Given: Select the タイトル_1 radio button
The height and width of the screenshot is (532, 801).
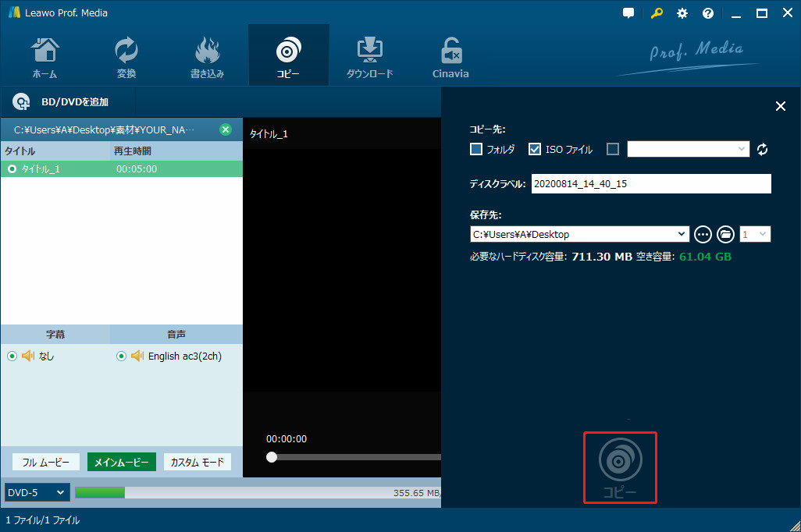Looking at the screenshot, I should pos(12,169).
